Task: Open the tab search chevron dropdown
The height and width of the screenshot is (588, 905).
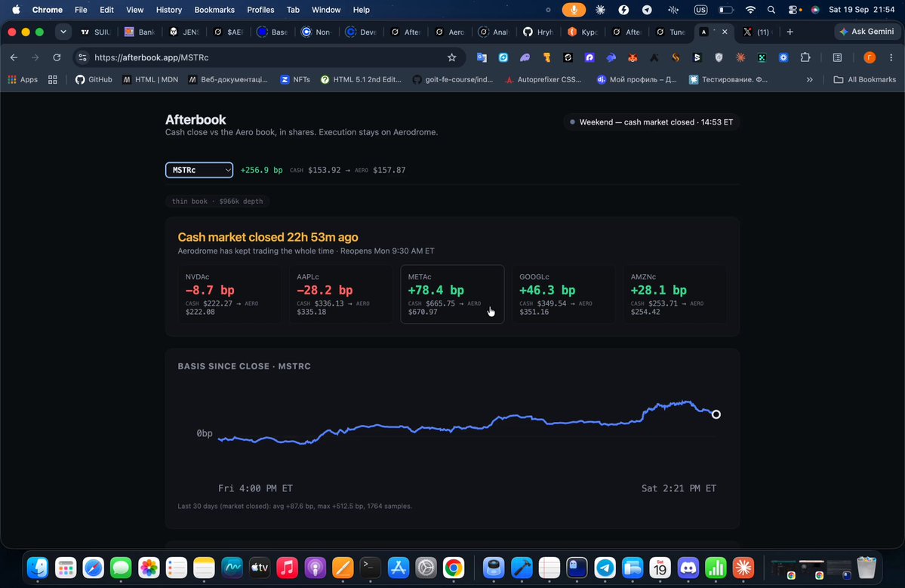Action: [63, 32]
